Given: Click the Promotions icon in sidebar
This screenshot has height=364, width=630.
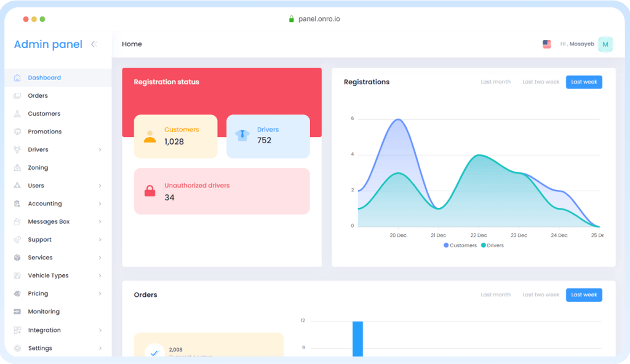Looking at the screenshot, I should [x=17, y=132].
